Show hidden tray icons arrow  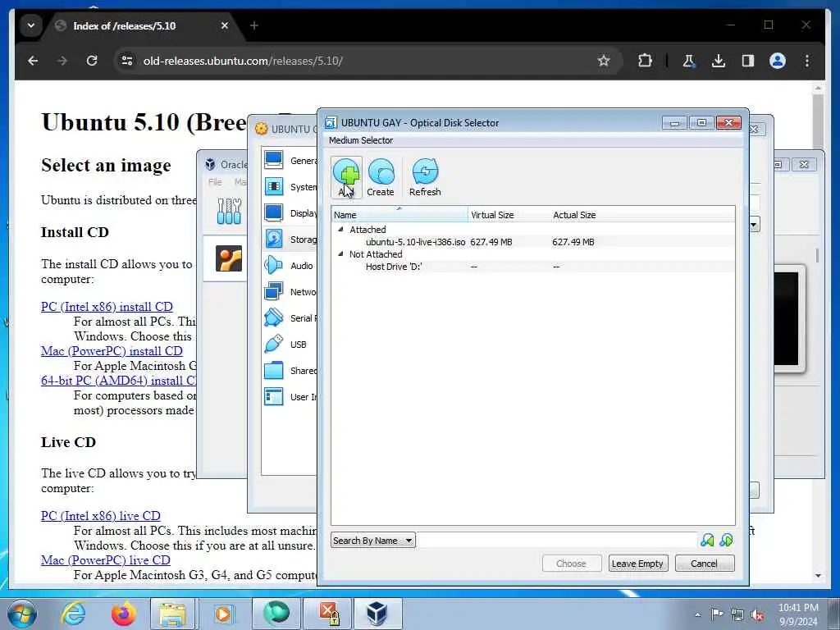(x=697, y=614)
